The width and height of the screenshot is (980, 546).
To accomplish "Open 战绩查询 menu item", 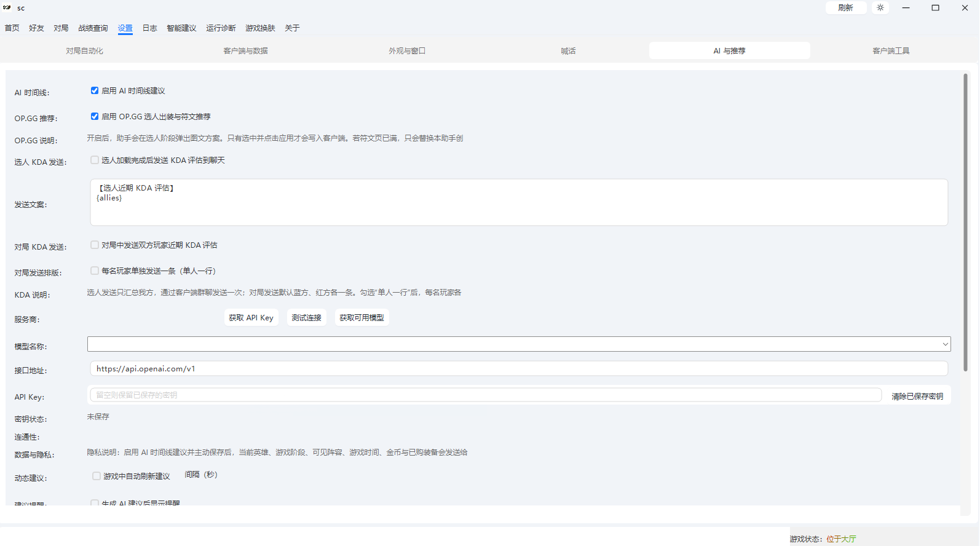I will (93, 28).
